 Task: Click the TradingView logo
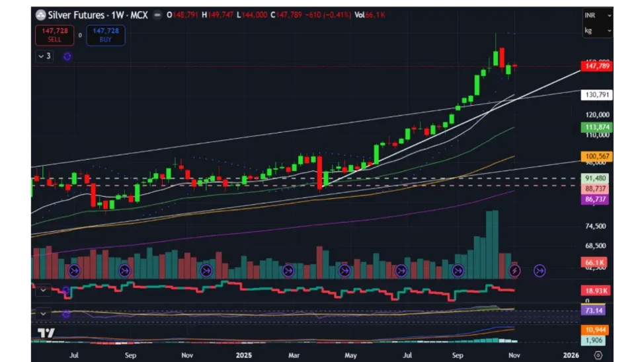coord(46,333)
